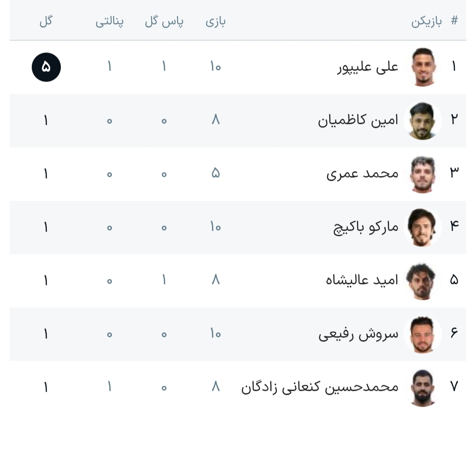The image size is (476, 454).
Task: Open Amin Kazemian's avatar picture
Action: pyautogui.click(x=422, y=120)
